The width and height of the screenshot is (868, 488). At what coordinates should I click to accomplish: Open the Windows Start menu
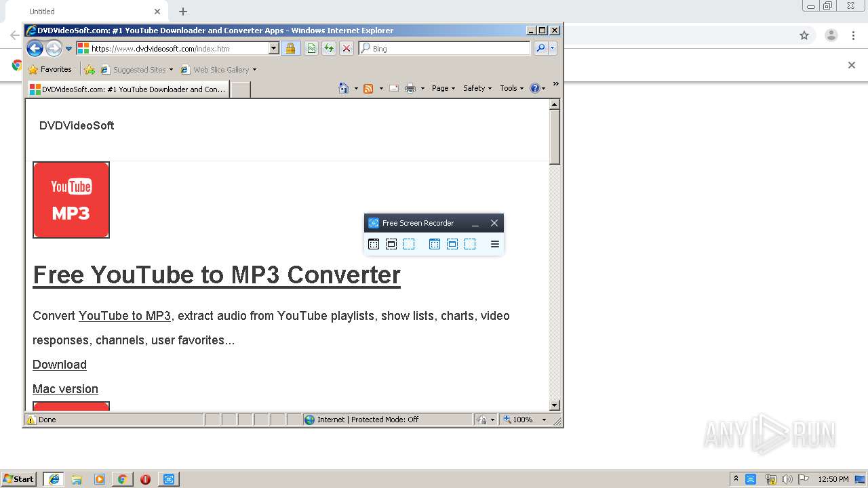click(19, 479)
